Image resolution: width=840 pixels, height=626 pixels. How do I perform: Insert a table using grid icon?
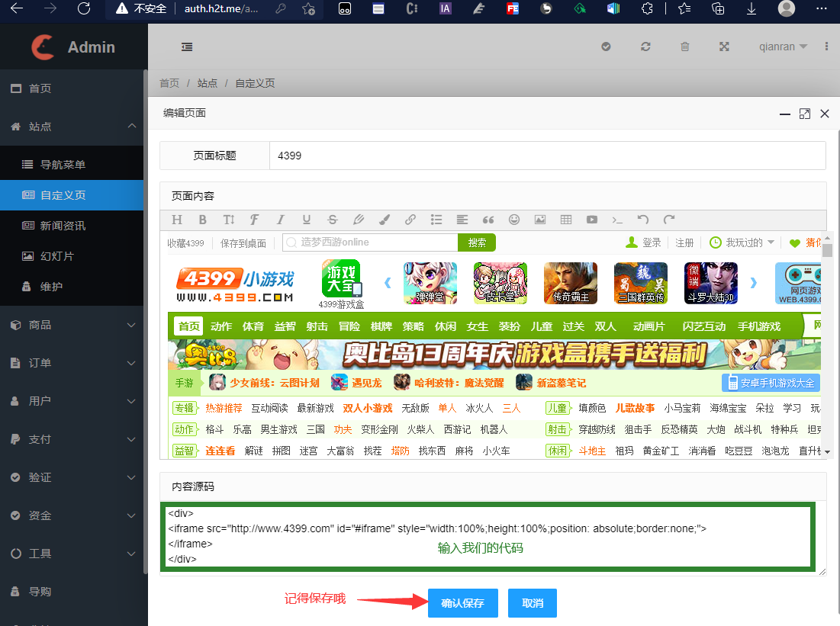565,220
